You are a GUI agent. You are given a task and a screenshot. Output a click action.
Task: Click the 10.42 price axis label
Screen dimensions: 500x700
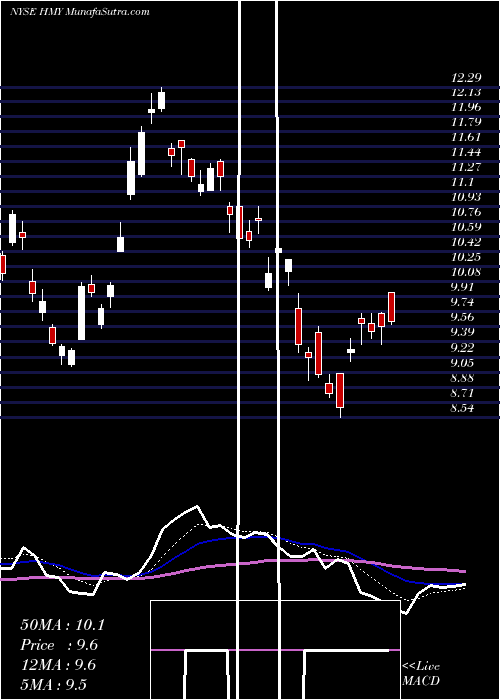pyautogui.click(x=466, y=242)
